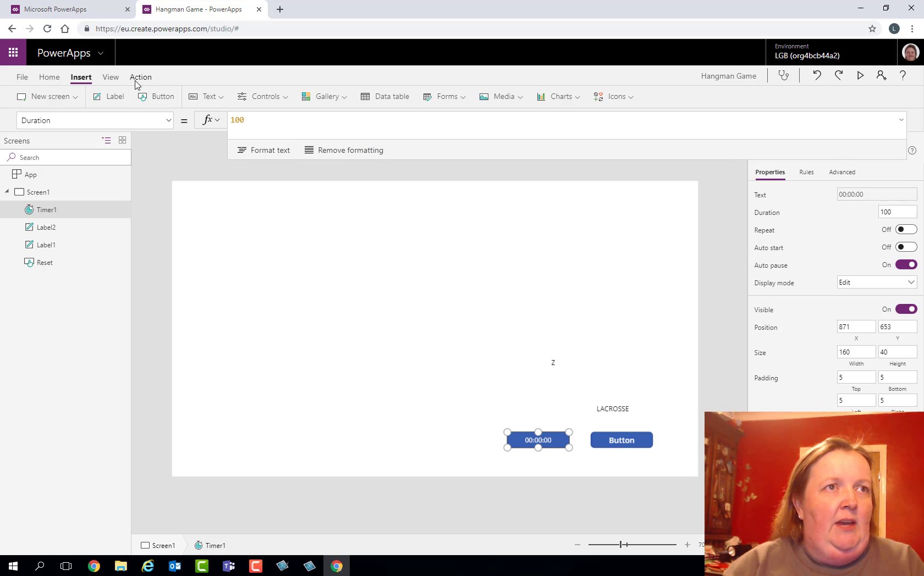
Task: Toggle the Visible switch
Action: click(906, 309)
